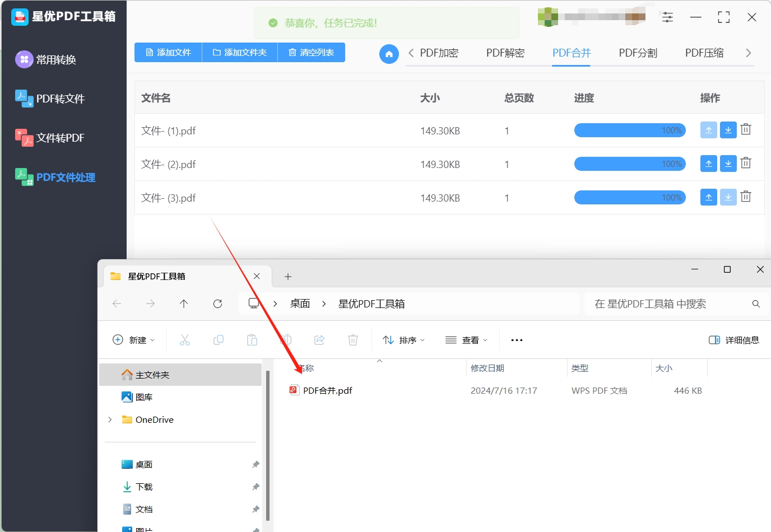Click the 星优PDF工具箱 breadcrumb in address bar
The width and height of the screenshot is (771, 532).
click(371, 304)
